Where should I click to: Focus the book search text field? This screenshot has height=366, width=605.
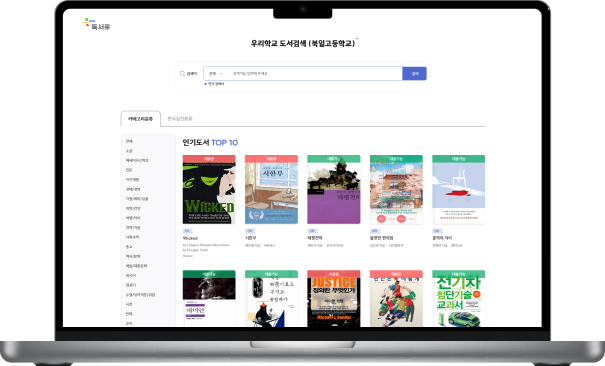[x=315, y=74]
